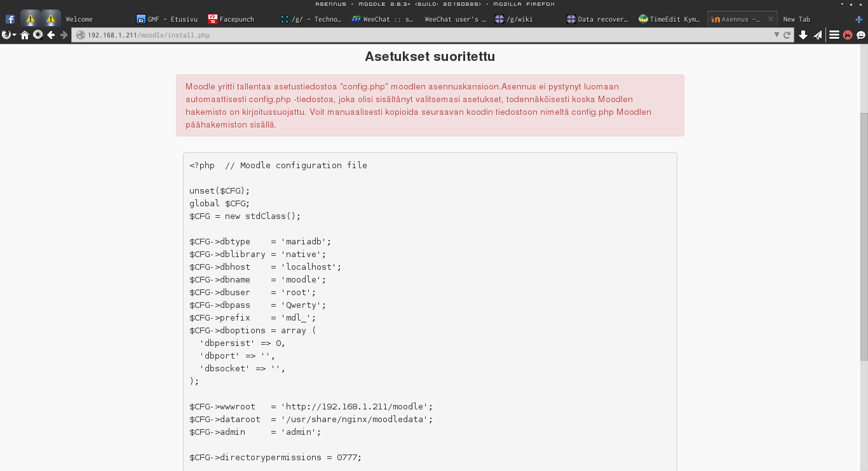Click the red round extension icon
This screenshot has height=471, width=868.
click(x=848, y=35)
